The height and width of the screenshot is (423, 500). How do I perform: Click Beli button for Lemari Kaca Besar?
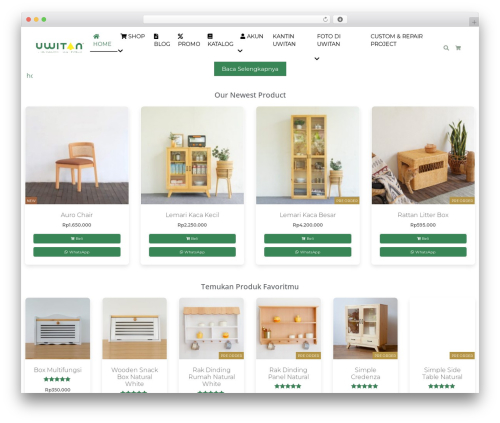point(308,239)
